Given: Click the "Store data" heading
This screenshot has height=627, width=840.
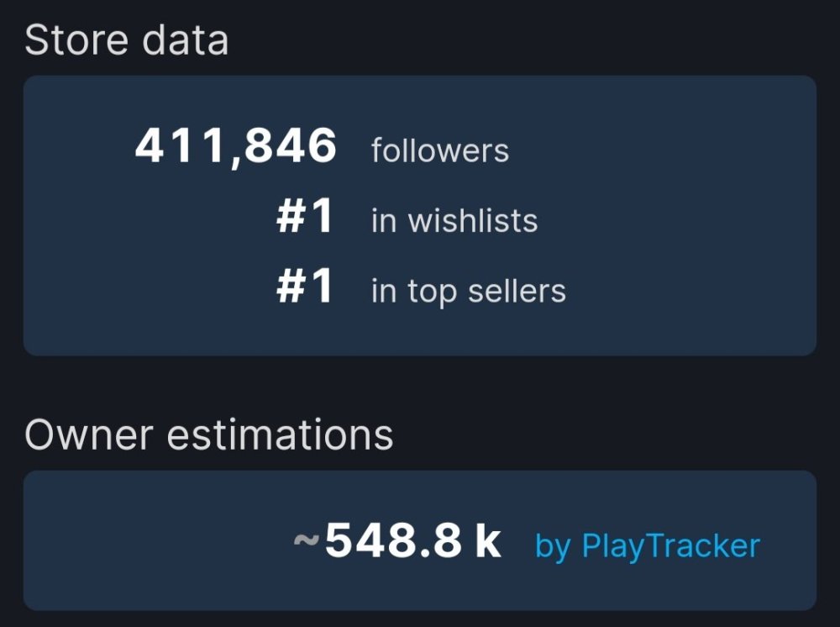Looking at the screenshot, I should pos(127,40).
